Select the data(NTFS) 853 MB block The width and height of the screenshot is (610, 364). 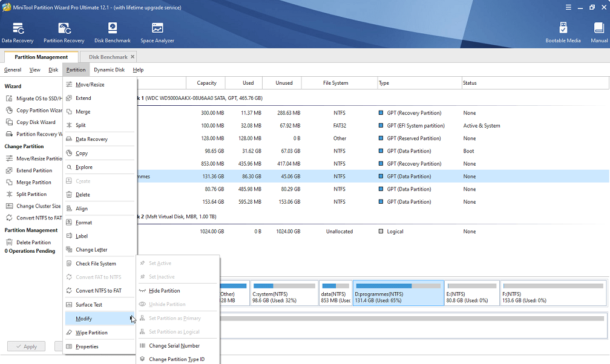(335, 293)
